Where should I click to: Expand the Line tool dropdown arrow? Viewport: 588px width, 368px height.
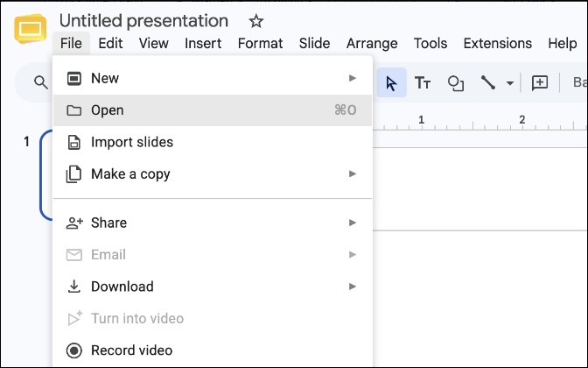(509, 83)
